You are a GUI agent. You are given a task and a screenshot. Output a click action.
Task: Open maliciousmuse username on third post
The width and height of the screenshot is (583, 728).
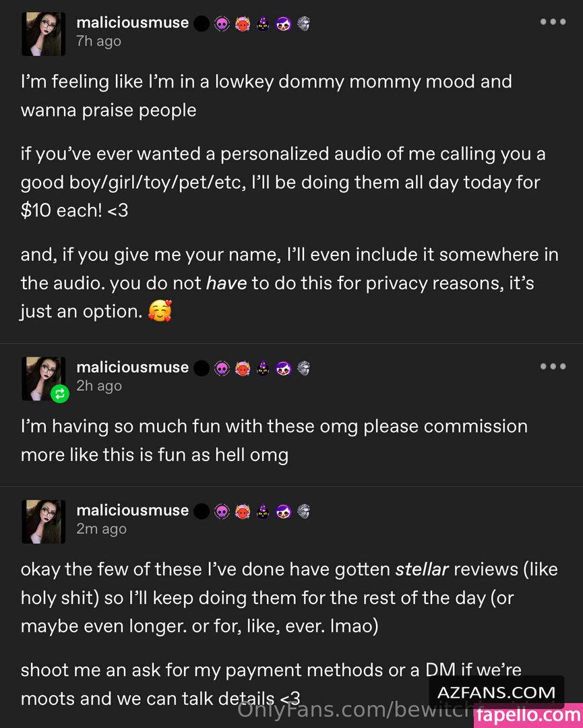(133, 510)
